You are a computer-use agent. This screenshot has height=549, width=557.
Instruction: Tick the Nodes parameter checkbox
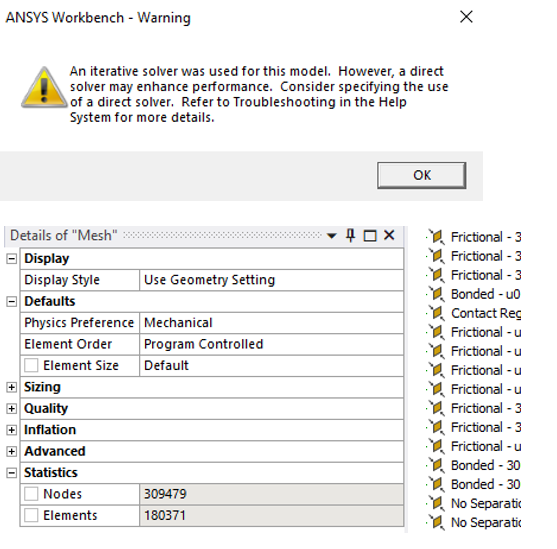click(31, 494)
